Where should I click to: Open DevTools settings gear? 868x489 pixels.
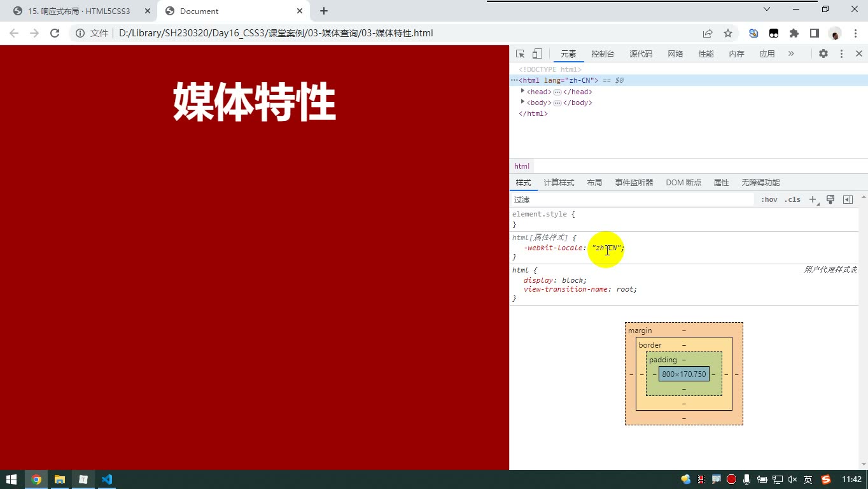point(823,54)
